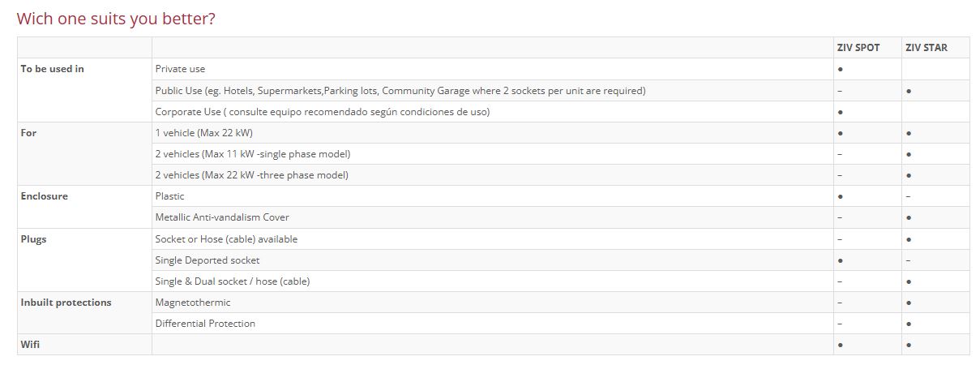This screenshot has height=365, width=980.
Task: Click 'Metallic Anti-vandalism Cover' text
Action: 221,217
